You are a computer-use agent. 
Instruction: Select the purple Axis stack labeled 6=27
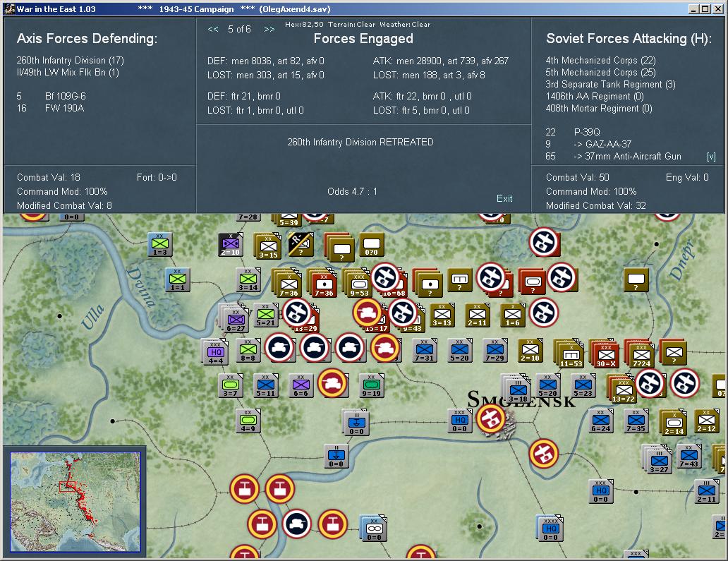pyautogui.click(x=234, y=319)
